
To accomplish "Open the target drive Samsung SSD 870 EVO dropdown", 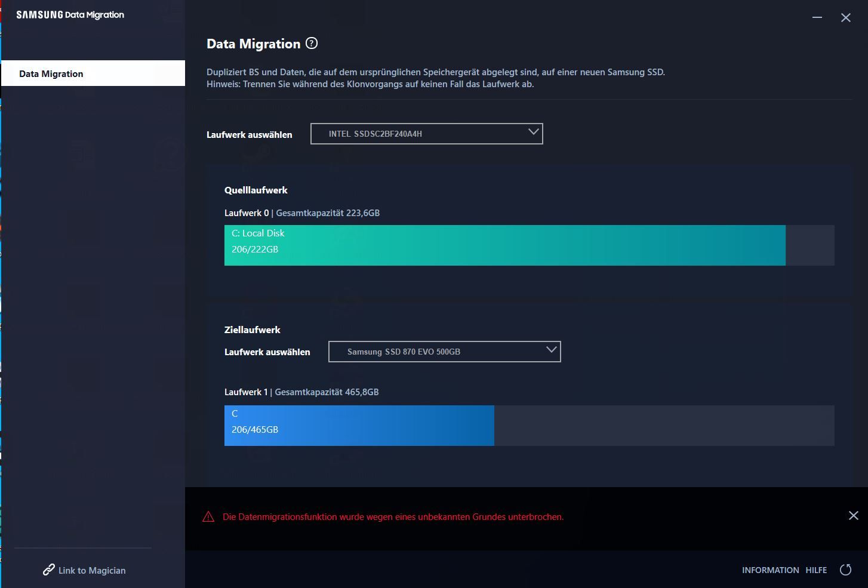I will coord(445,352).
